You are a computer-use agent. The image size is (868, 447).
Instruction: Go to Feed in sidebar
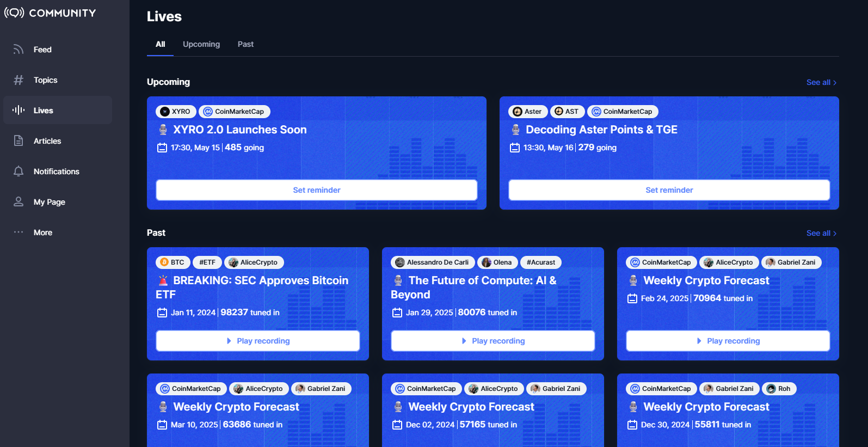(x=58, y=50)
